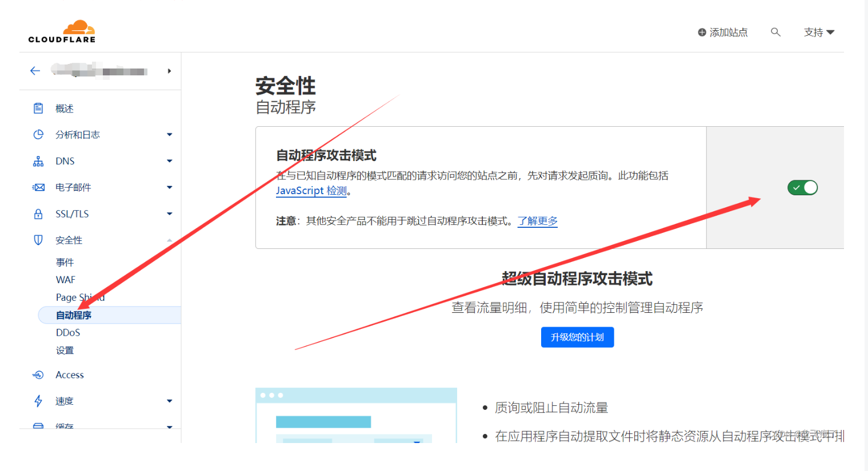Click the 超级自动程序攻击模式 heading

(577, 279)
